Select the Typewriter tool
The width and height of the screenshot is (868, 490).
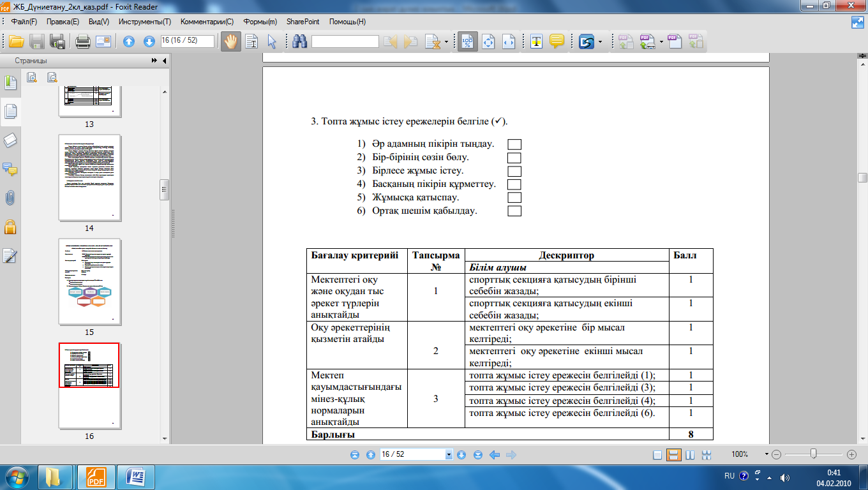tap(537, 42)
